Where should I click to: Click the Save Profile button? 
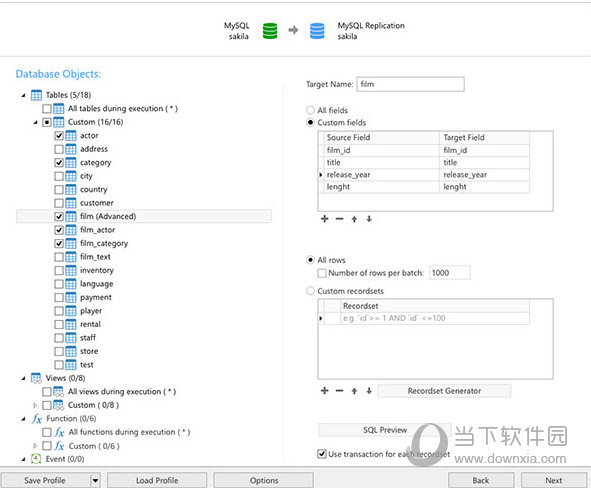click(45, 480)
